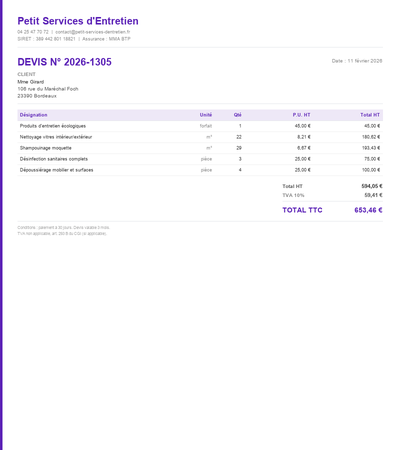Click the TOTAL TTC amount 653,46 €
Screen dimensions: 400x450
point(368,210)
